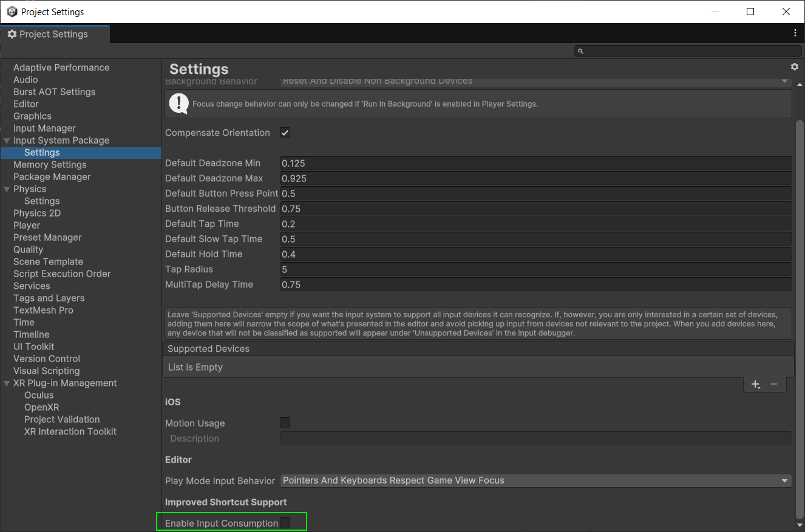The height and width of the screenshot is (532, 805).
Task: Click the plus icon to add a Supported Device
Action: [755, 384]
